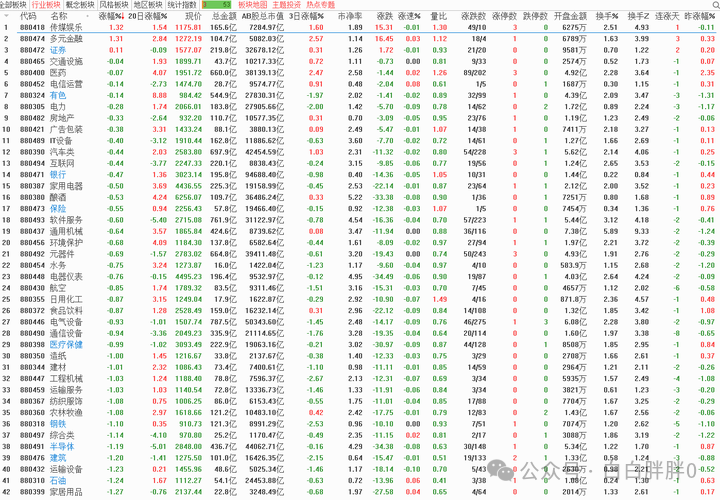Select the 传媒娱乐 sector row
The height and width of the screenshot is (500, 720).
pos(360,28)
